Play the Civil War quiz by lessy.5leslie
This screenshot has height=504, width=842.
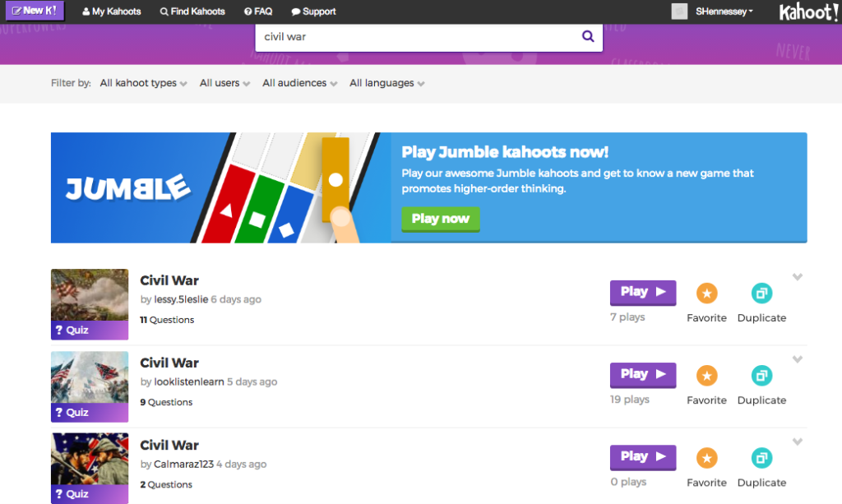coord(643,293)
